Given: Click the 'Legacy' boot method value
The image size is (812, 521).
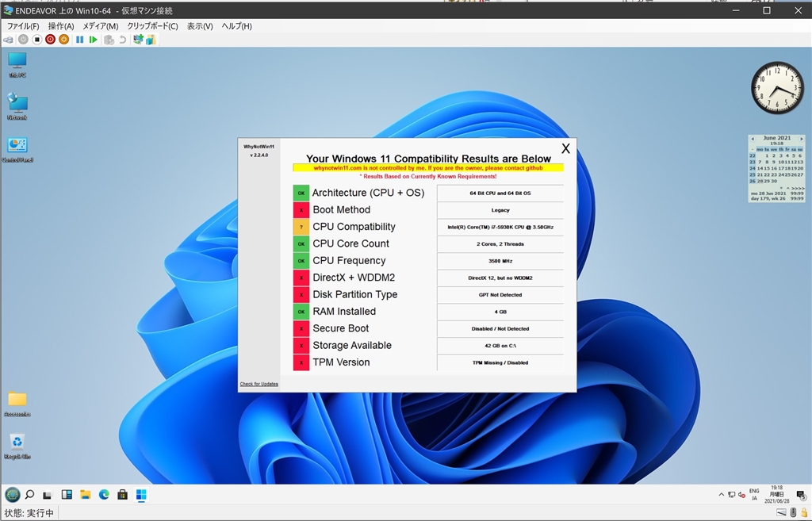Looking at the screenshot, I should click(500, 210).
